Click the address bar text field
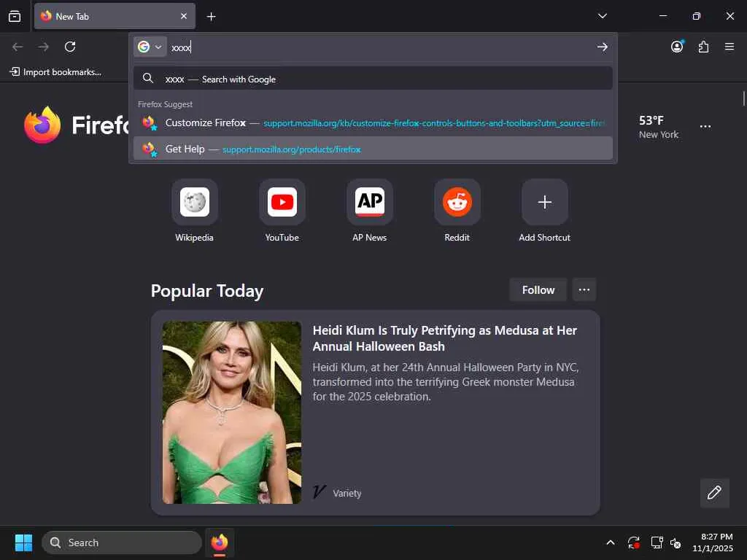747x560 pixels. pyautogui.click(x=381, y=47)
